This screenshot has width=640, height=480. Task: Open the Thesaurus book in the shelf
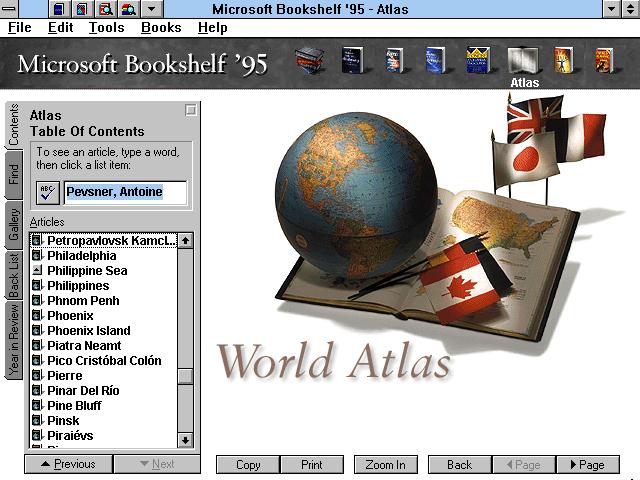tap(394, 60)
